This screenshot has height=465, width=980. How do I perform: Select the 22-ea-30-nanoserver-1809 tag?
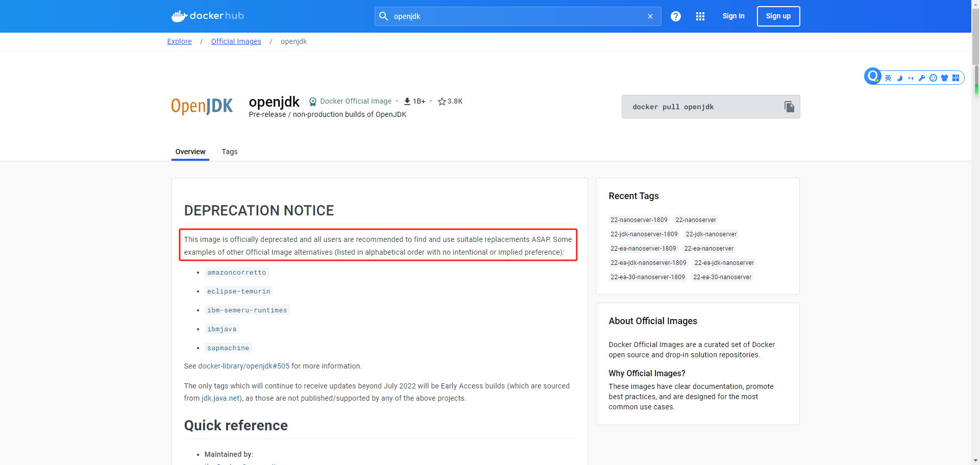tap(648, 277)
